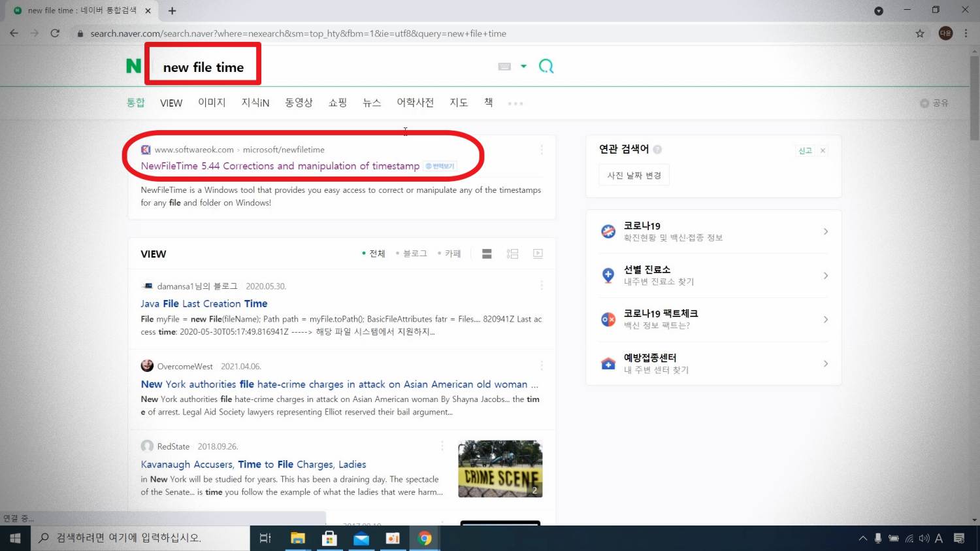
Task: Click the OvercomeWest author name
Action: [x=185, y=367]
